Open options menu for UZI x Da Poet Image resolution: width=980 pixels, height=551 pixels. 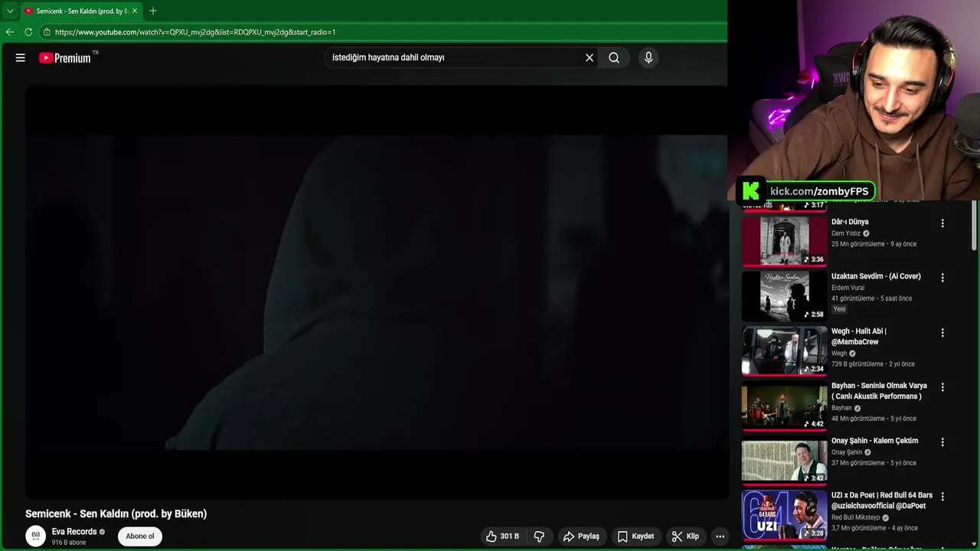click(942, 497)
